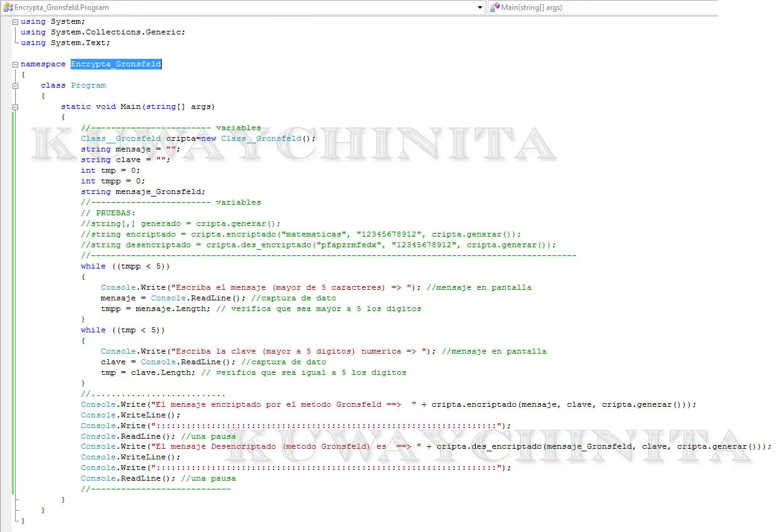776x532 pixels.
Task: Click the 'using System;' line
Action: [x=53, y=22]
